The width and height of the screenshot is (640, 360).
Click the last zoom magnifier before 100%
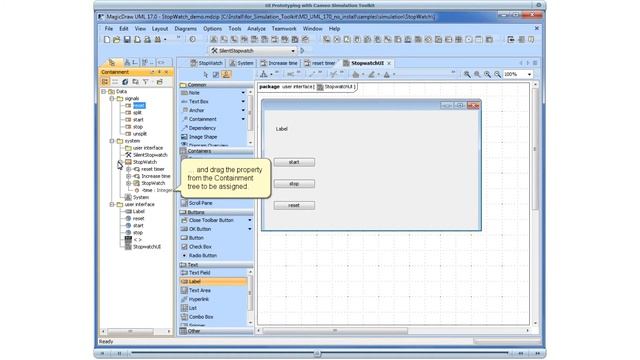click(x=498, y=74)
